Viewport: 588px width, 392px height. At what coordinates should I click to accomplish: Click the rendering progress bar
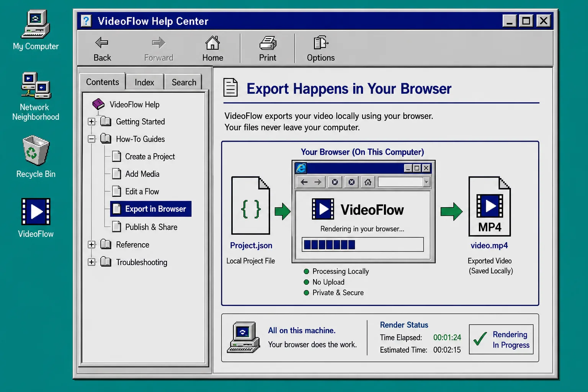coord(363,245)
